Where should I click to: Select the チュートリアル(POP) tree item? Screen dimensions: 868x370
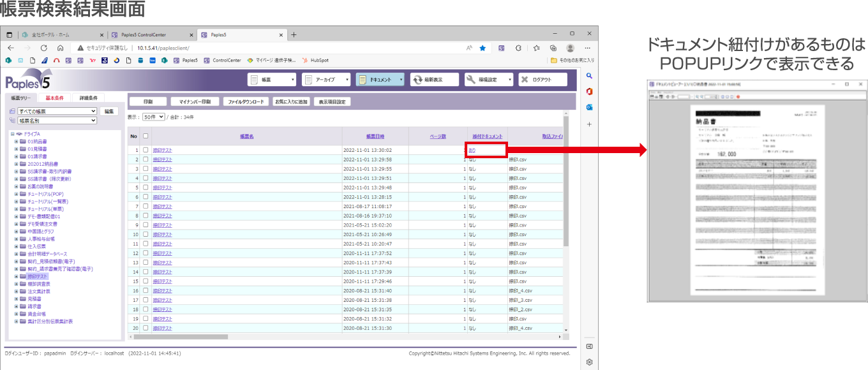tap(45, 194)
